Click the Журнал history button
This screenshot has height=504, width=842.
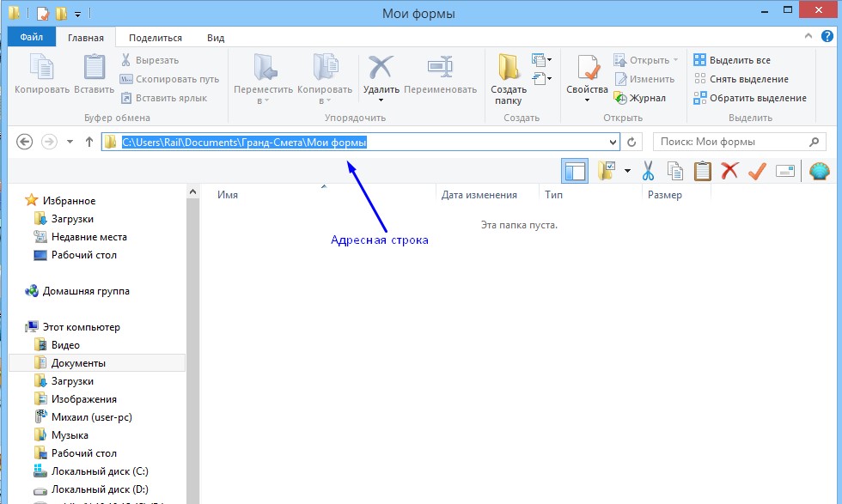point(640,98)
